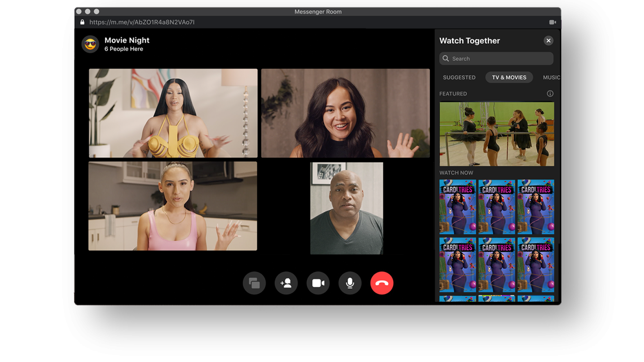Play the featured ballet class video
Image resolution: width=644 pixels, height=362 pixels.
click(x=497, y=134)
